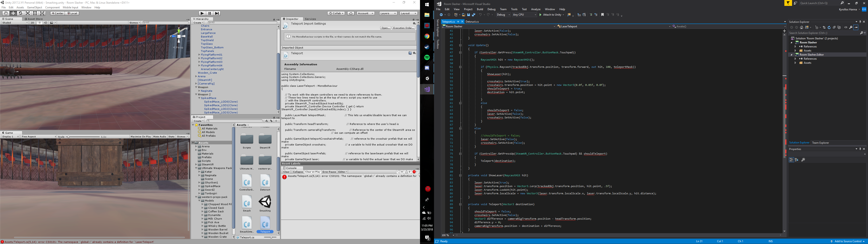Open the Shaded draw mode dropdown
868x244 pixels.
click(15, 23)
